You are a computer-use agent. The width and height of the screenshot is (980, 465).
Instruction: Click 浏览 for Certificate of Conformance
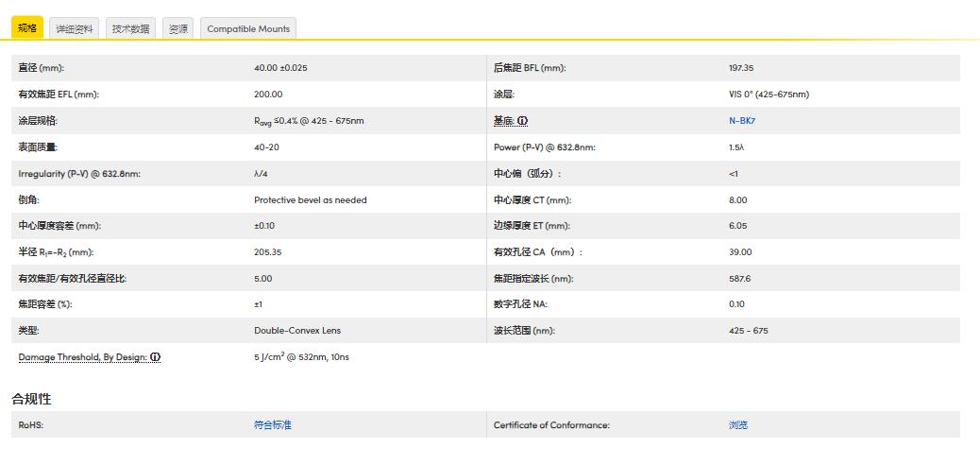pos(738,425)
